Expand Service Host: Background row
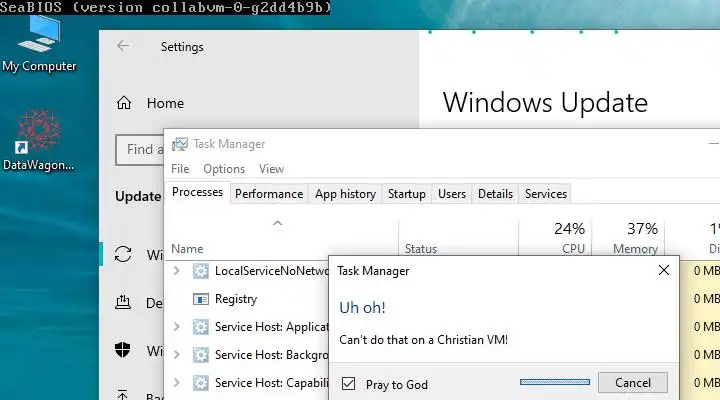The width and height of the screenshot is (720, 400). tap(177, 355)
